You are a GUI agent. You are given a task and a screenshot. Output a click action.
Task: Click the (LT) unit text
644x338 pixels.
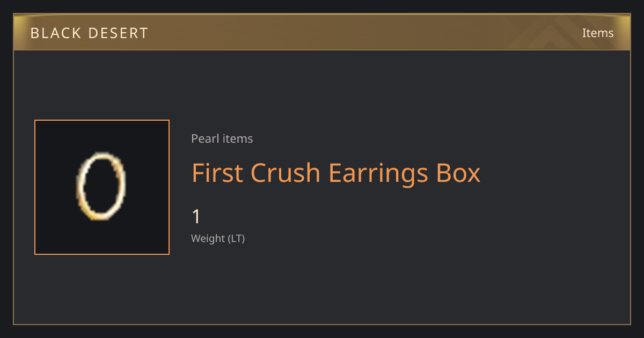(x=237, y=238)
